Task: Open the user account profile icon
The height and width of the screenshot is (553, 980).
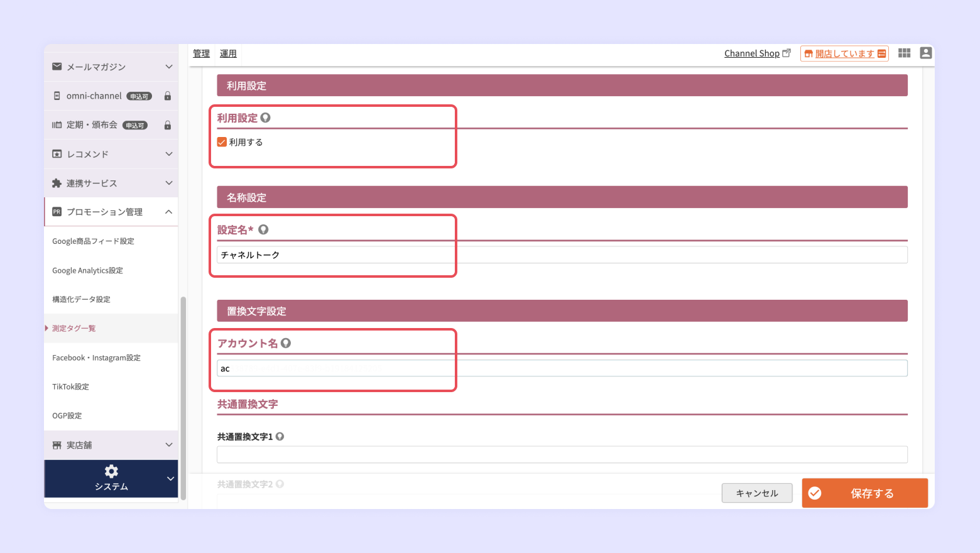Action: [925, 53]
